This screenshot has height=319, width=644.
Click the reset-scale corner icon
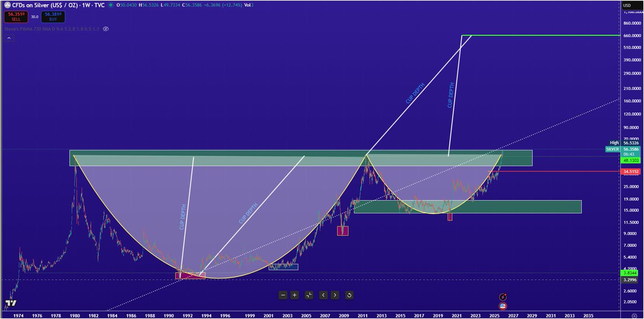309,295
